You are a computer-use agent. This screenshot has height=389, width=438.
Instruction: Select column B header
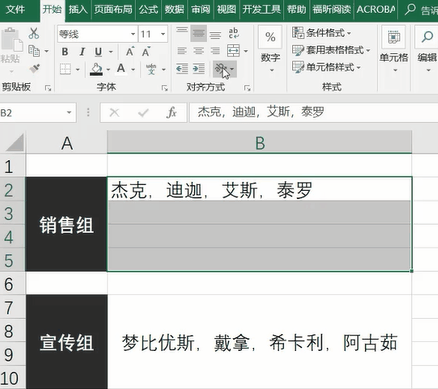260,143
